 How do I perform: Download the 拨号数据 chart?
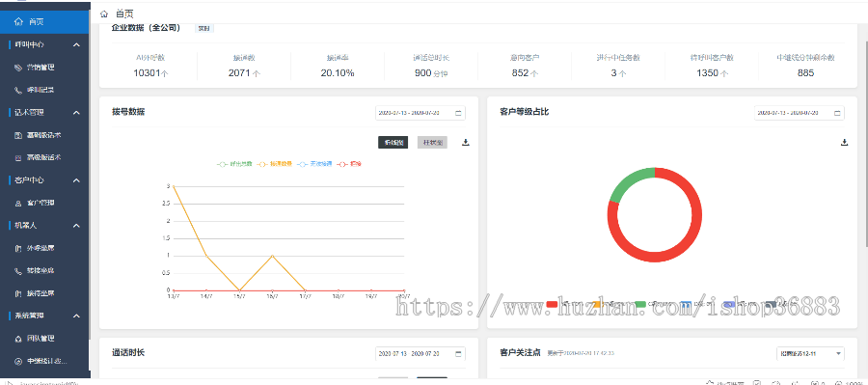(x=466, y=143)
